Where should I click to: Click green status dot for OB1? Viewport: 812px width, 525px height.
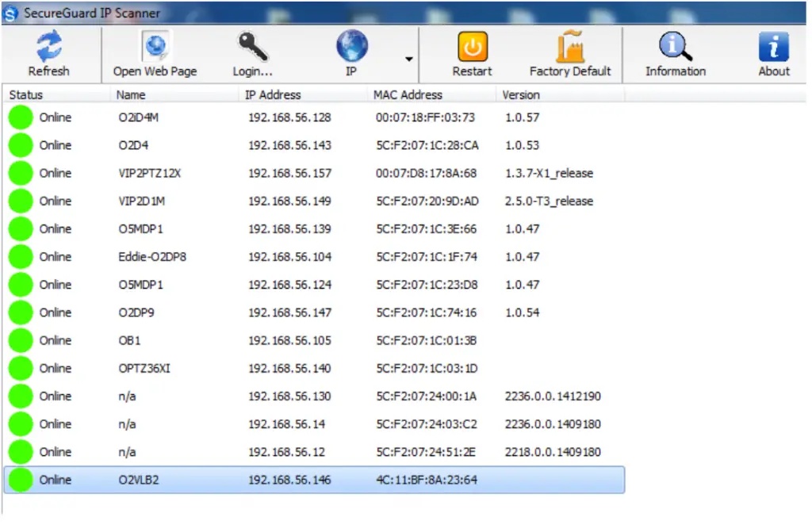(21, 341)
